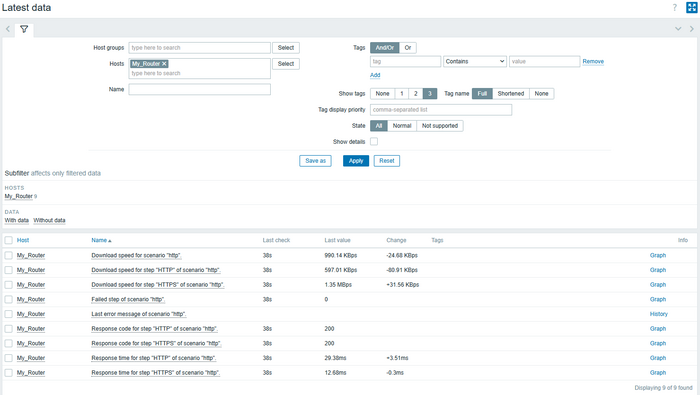This screenshot has height=395, width=700.
Task: Check the Last error message row
Action: (x=8, y=314)
